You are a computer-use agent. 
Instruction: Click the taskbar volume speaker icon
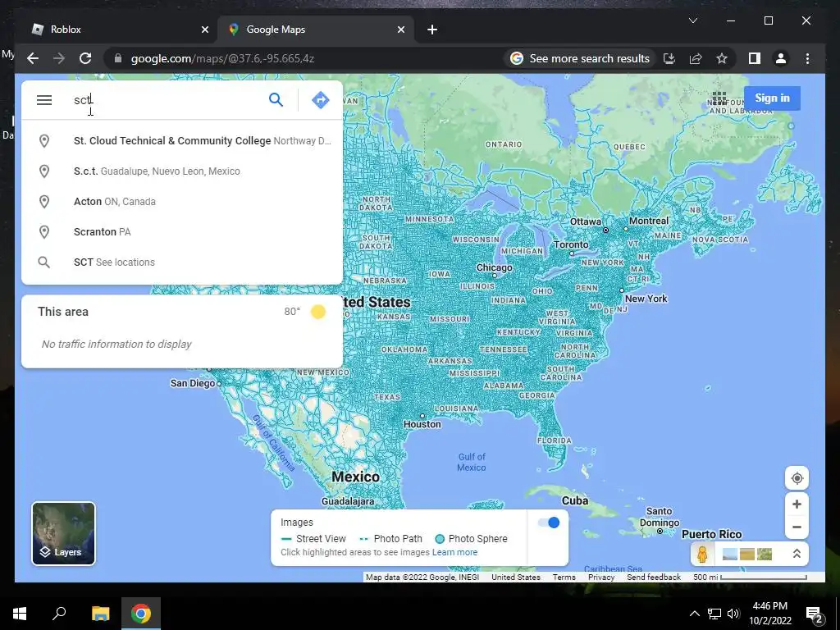733,614
